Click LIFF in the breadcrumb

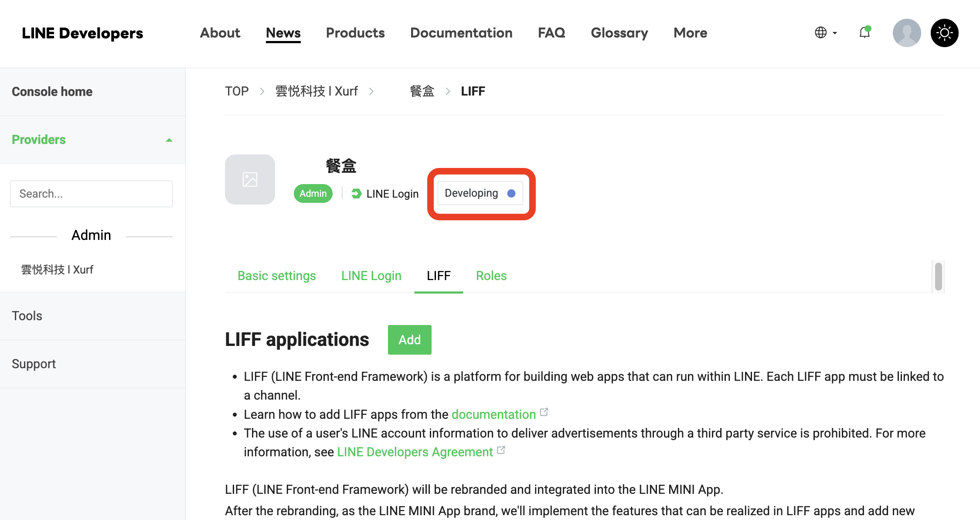coord(473,91)
